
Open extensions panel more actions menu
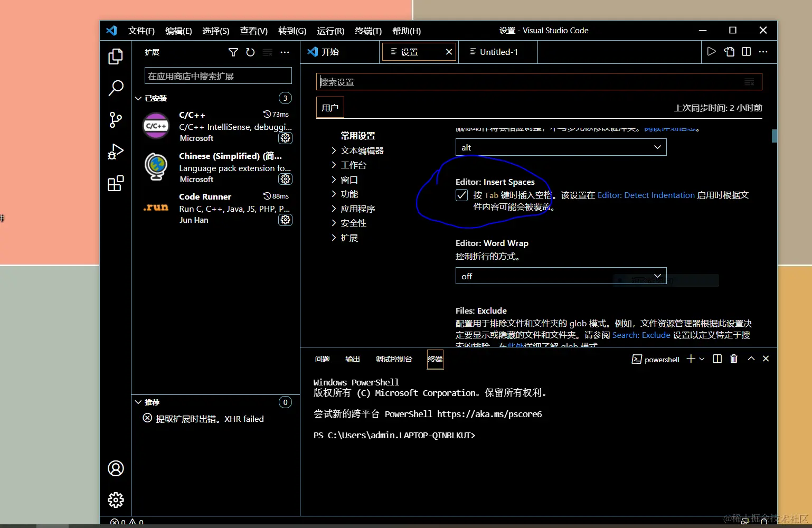pyautogui.click(x=285, y=52)
